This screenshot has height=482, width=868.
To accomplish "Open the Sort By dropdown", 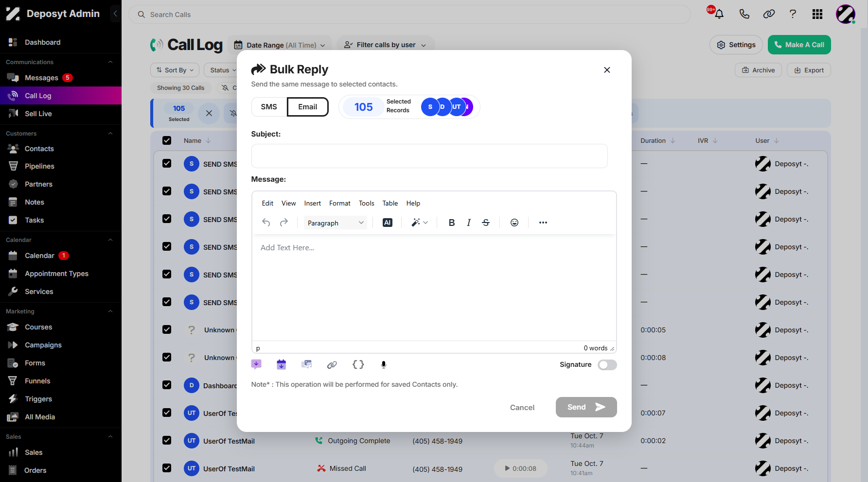I will pos(175,70).
